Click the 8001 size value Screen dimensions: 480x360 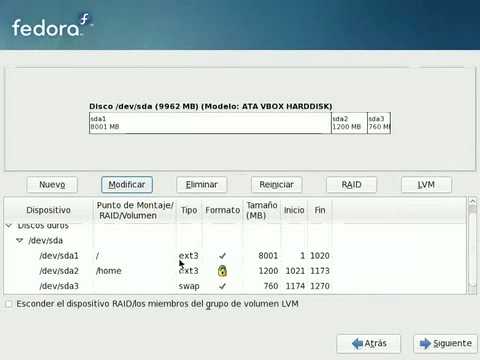click(268, 256)
